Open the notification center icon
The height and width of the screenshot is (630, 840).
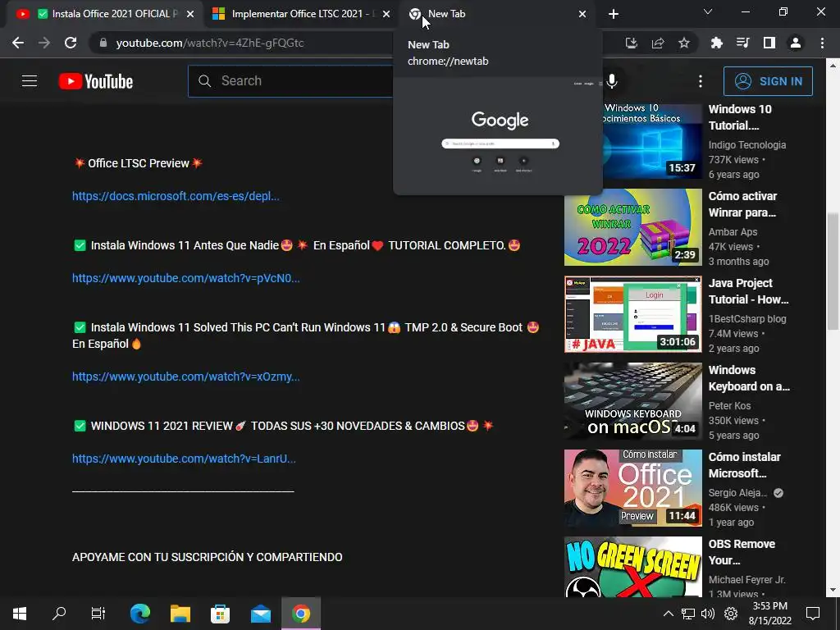[813, 614]
